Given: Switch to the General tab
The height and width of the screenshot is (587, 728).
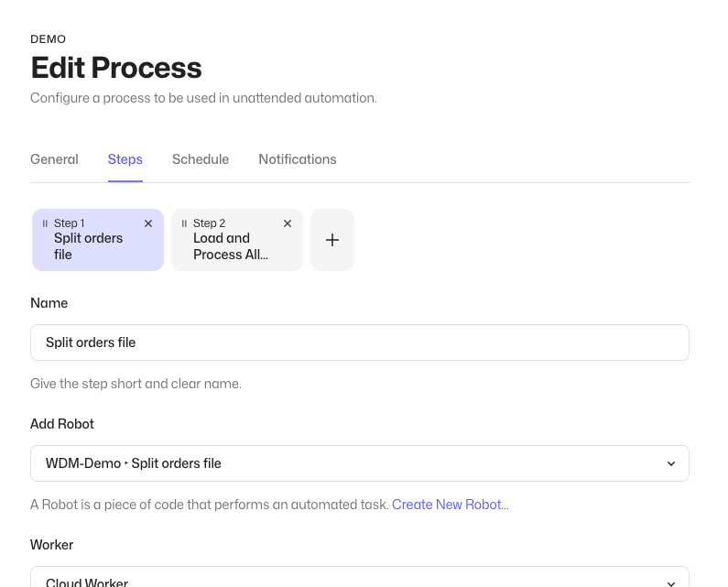Looking at the screenshot, I should point(54,159).
